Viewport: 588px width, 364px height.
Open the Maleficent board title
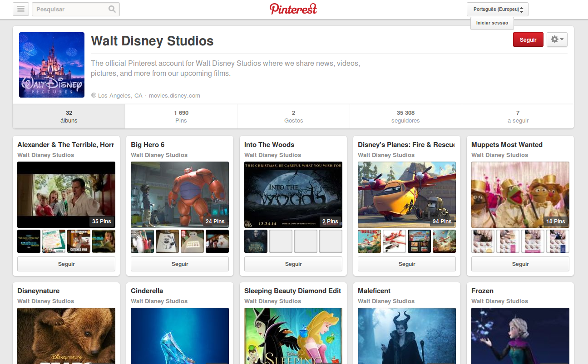(374, 291)
